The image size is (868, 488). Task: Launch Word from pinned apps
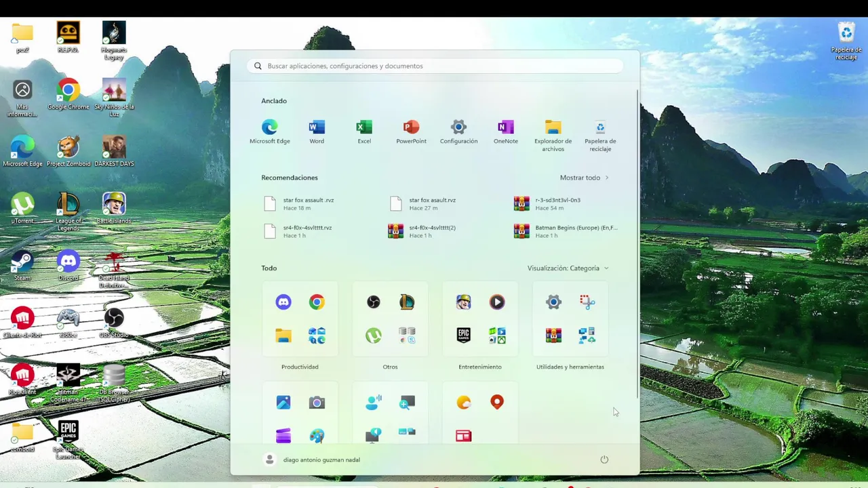point(317,131)
